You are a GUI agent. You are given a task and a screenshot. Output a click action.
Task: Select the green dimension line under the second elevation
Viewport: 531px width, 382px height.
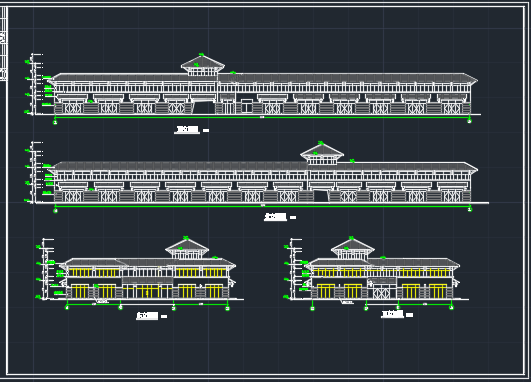(262, 206)
